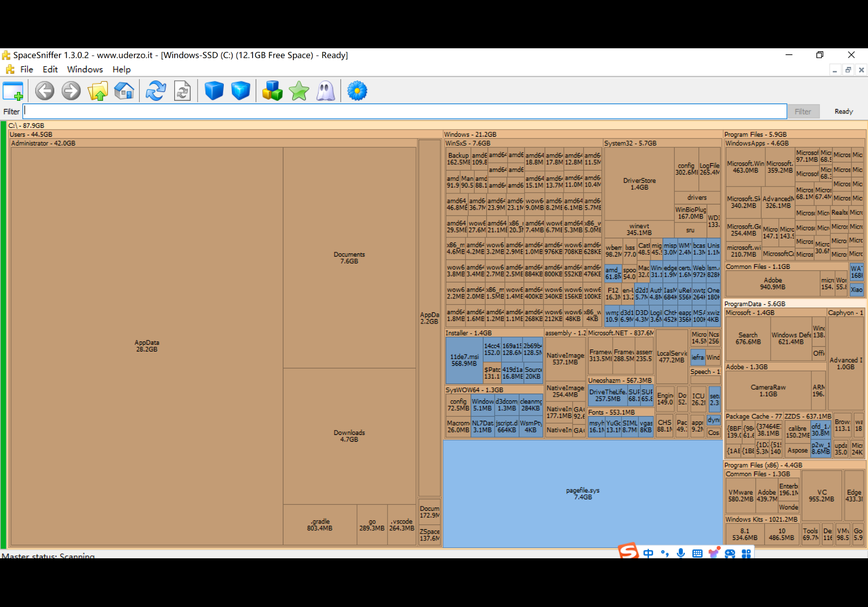This screenshot has width=868, height=607.
Task: Go forward with the right arrow icon
Action: click(71, 91)
